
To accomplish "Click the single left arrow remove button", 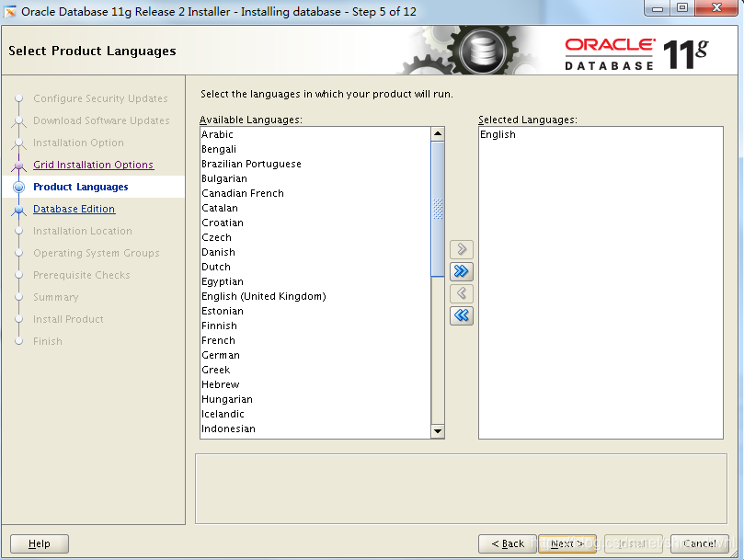I will 462,293.
